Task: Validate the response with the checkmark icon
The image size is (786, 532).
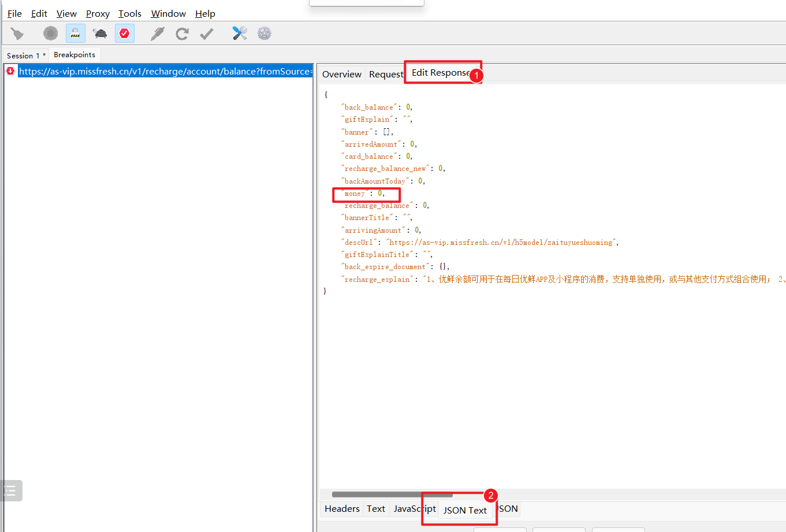Action: (x=207, y=34)
